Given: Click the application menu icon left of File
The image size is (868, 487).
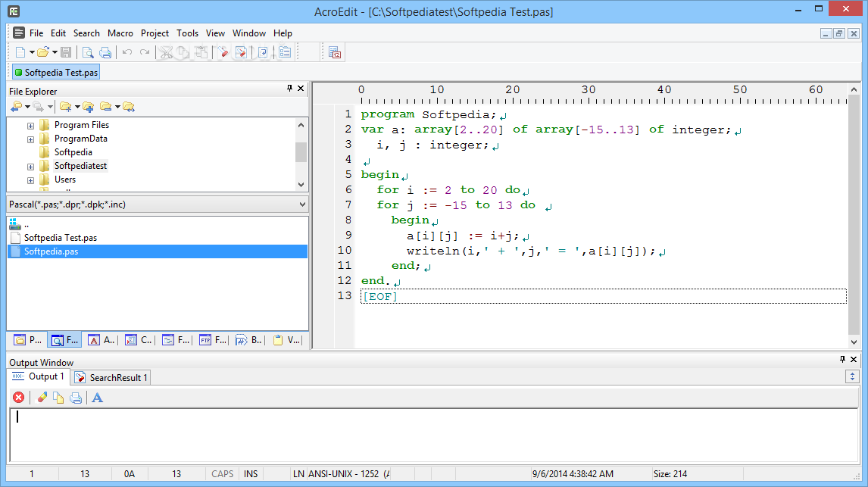Looking at the screenshot, I should (x=19, y=33).
